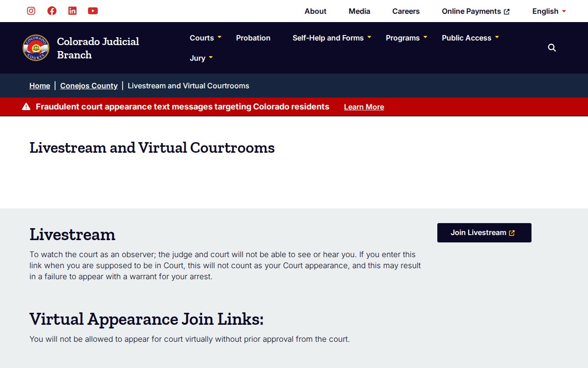588x368 pixels.
Task: Open the YouTube social icon
Action: coord(93,11)
